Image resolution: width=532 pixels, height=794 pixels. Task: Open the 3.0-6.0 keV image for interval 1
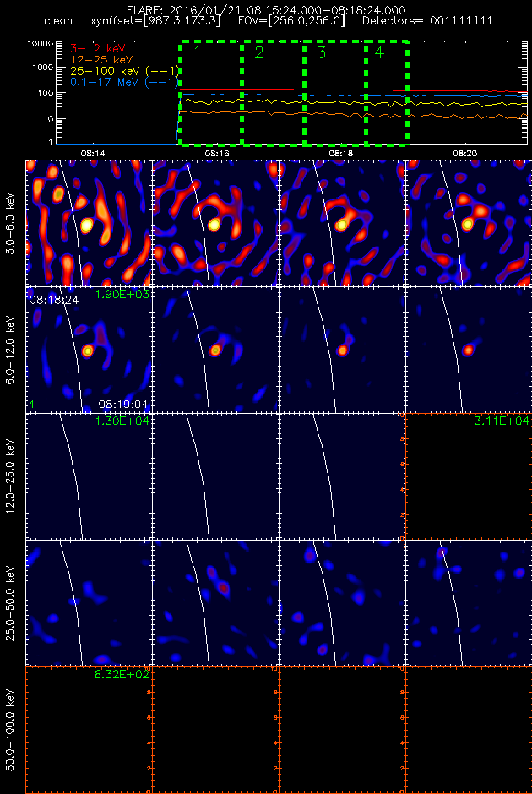89,223
